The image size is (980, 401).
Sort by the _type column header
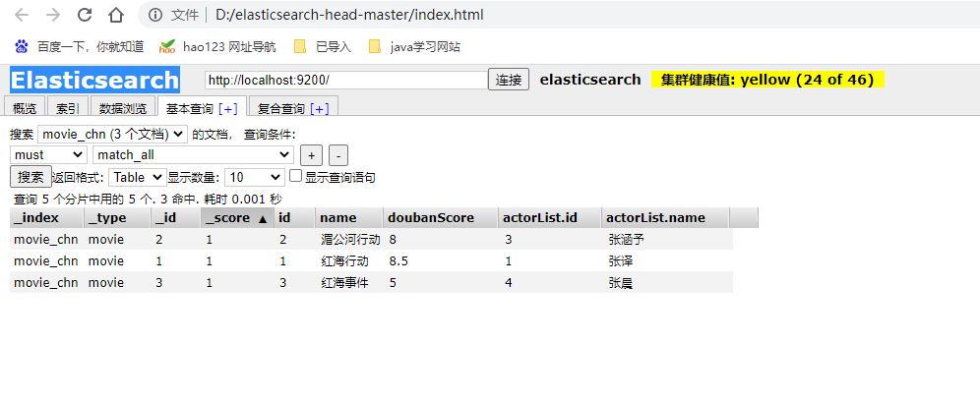117,218
